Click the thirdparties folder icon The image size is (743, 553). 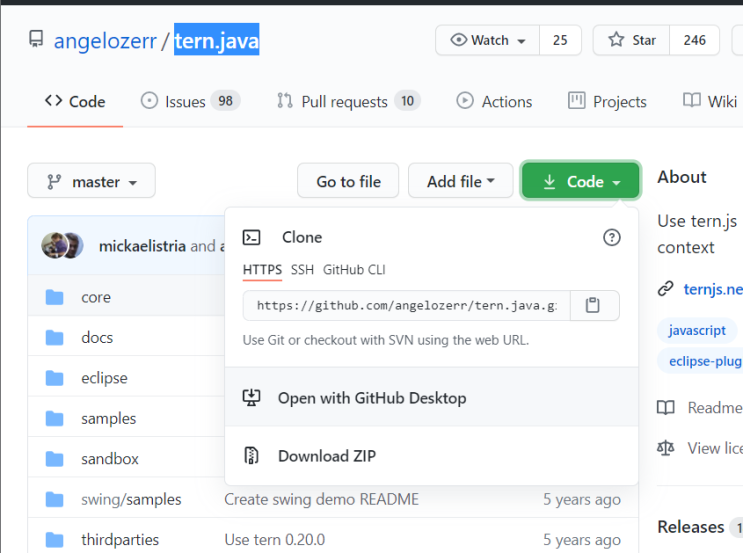(54, 540)
